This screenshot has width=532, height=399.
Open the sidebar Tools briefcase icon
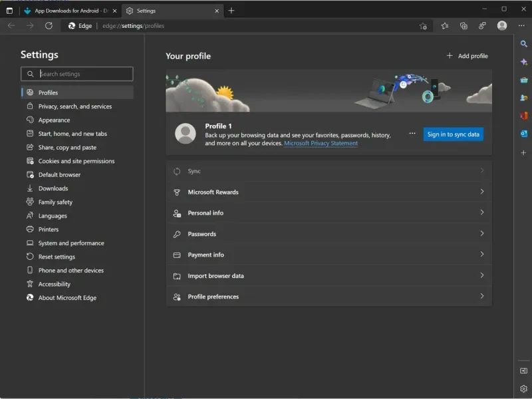pyautogui.click(x=523, y=80)
